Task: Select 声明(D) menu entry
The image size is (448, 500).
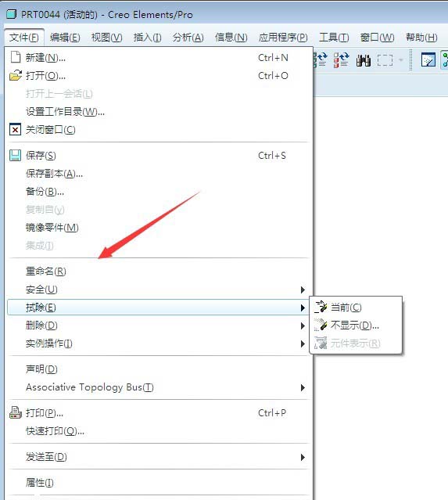Action: point(159,369)
